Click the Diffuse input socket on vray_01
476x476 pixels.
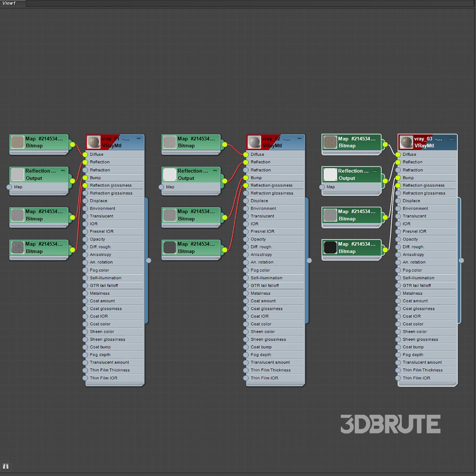(x=85, y=155)
